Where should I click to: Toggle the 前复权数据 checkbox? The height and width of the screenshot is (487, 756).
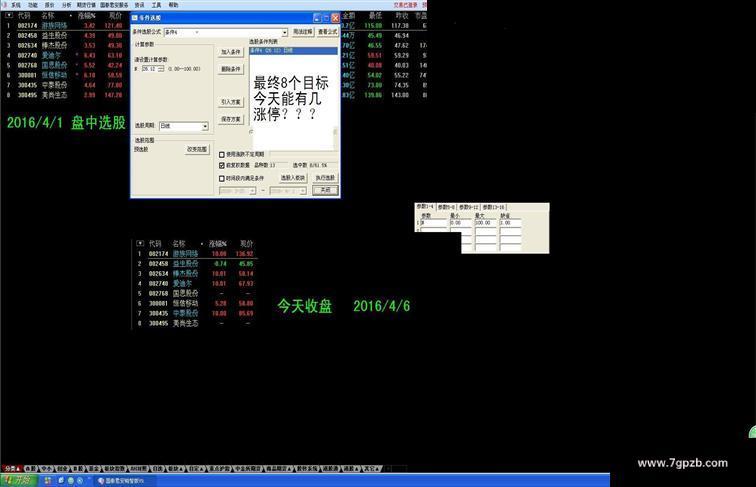coord(222,165)
